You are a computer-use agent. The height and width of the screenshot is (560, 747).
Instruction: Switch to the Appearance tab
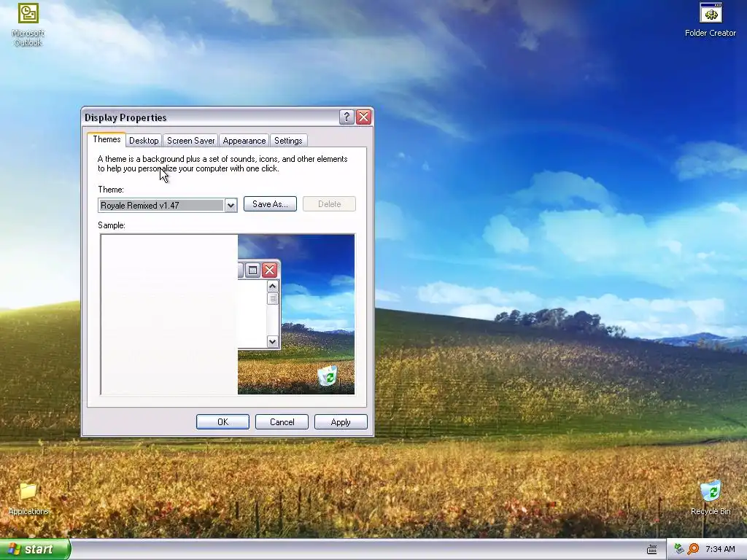tap(244, 141)
